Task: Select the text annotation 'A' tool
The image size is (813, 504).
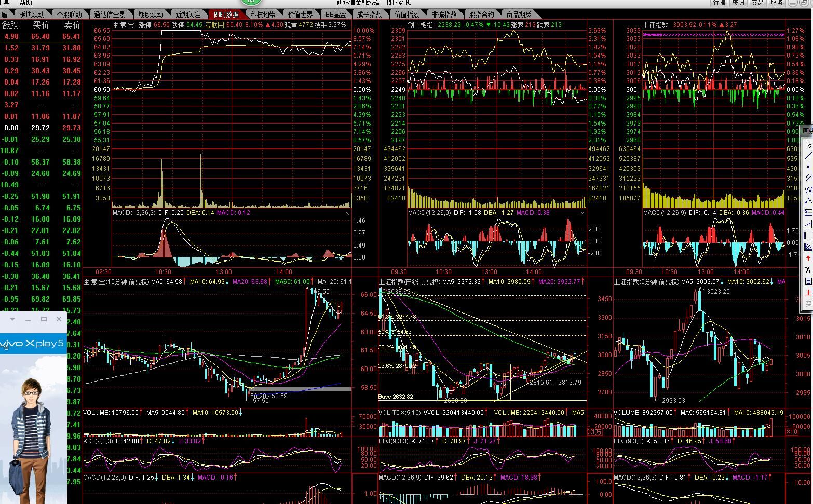Action: [808, 269]
